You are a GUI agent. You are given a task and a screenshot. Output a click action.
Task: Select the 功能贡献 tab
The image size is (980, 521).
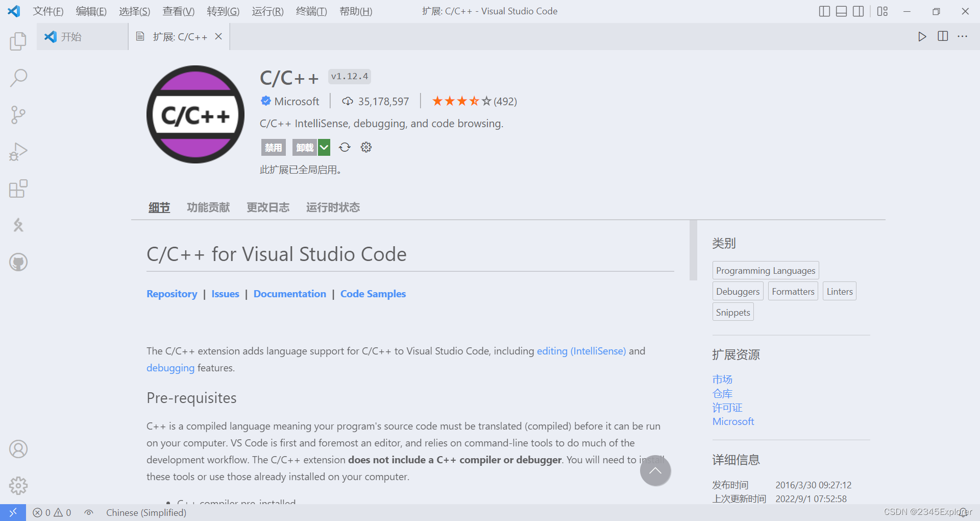click(x=208, y=207)
